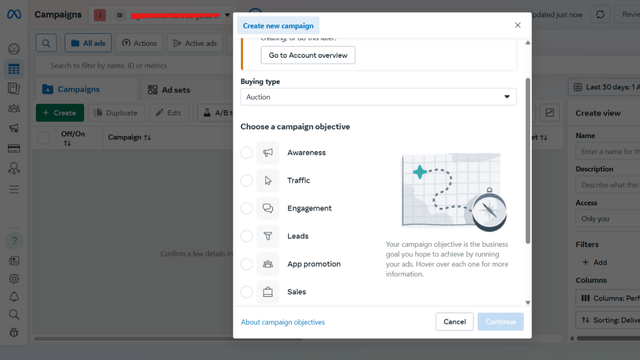Select the All ads filter tab
This screenshot has height=360, width=640.
pyautogui.click(x=88, y=43)
